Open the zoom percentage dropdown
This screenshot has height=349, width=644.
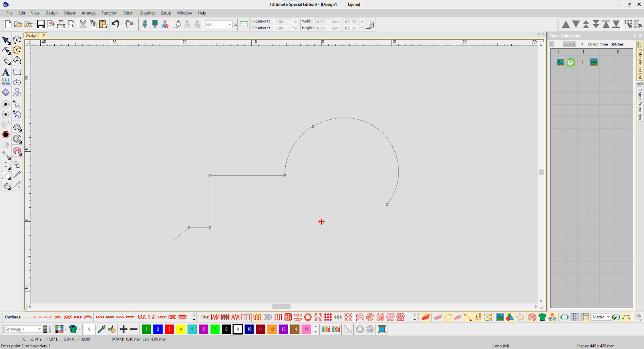coord(230,25)
